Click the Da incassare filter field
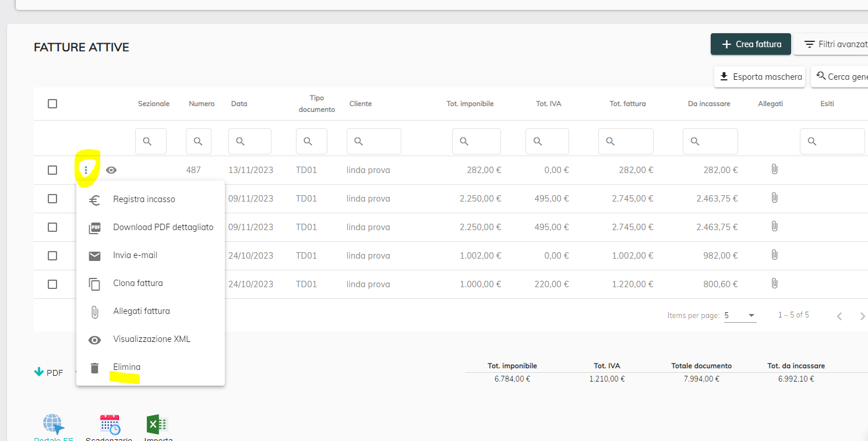Image resolution: width=868 pixels, height=441 pixels. (710, 141)
